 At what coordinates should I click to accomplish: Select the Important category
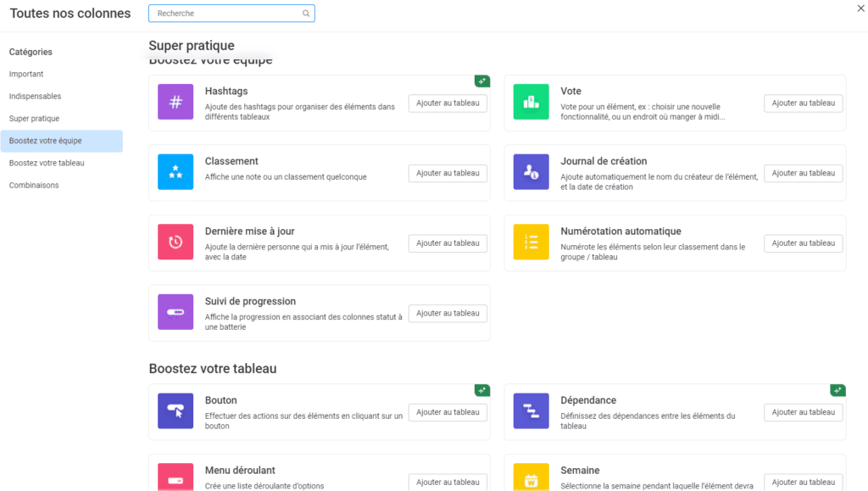(x=26, y=75)
